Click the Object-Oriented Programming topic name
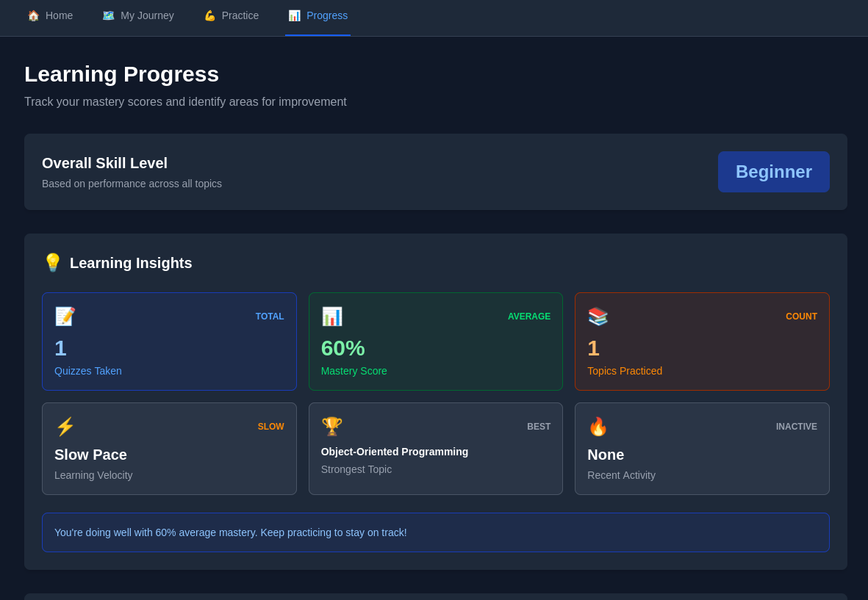Viewport: 868px width, 600px height. coord(394,452)
